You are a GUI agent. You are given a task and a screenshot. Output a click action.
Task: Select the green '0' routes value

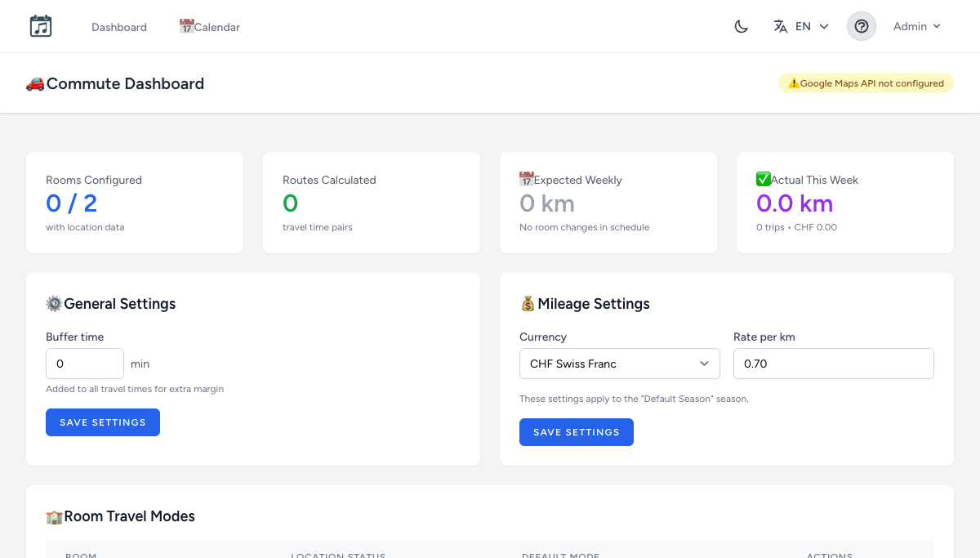click(291, 203)
